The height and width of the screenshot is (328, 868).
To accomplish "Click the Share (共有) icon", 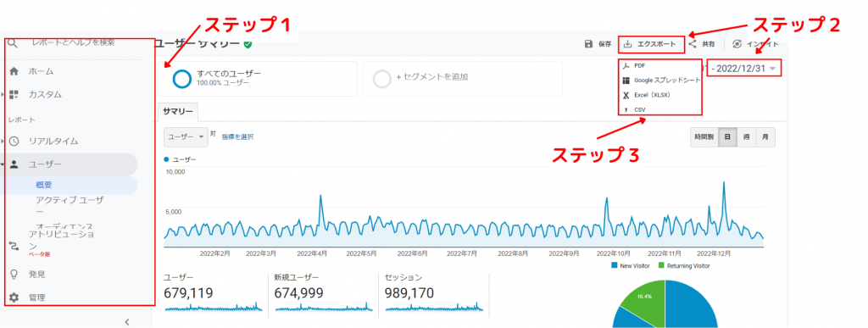I will [x=692, y=44].
